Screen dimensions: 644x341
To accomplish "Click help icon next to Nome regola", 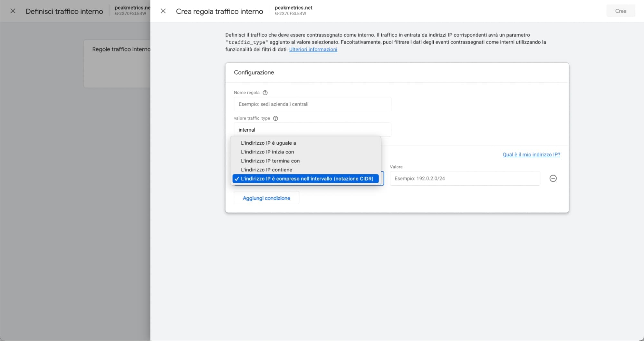I will point(265,93).
